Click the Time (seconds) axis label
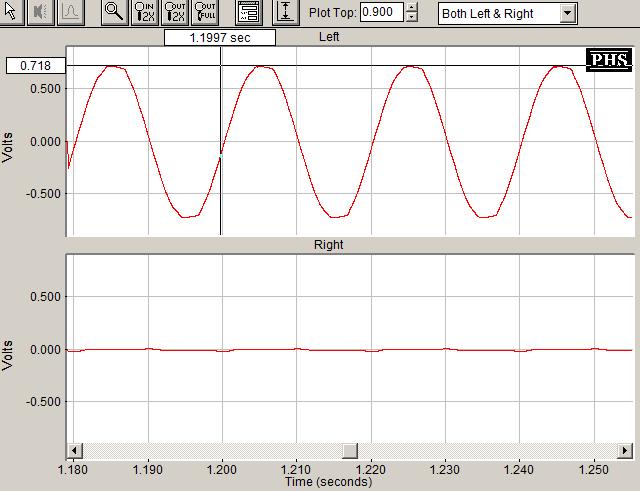 pos(329,482)
